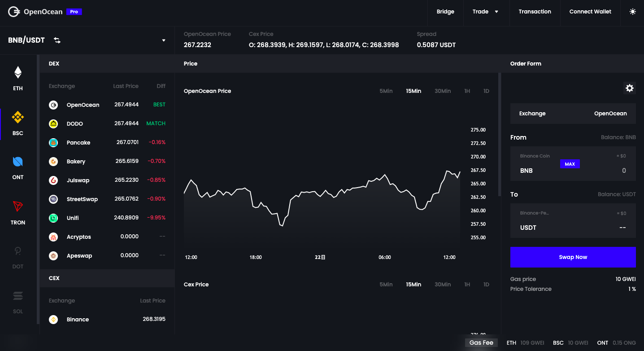This screenshot has height=351, width=644.
Task: Select the SOL chain icon
Action: (18, 296)
